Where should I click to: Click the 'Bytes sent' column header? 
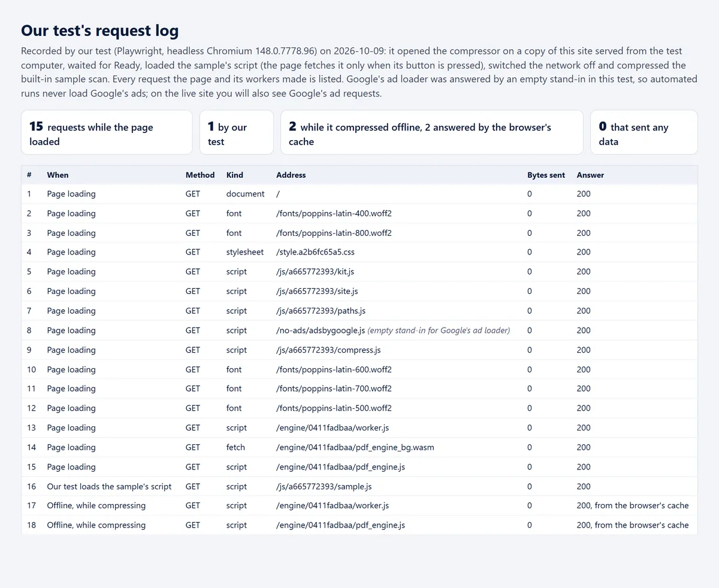tap(546, 175)
